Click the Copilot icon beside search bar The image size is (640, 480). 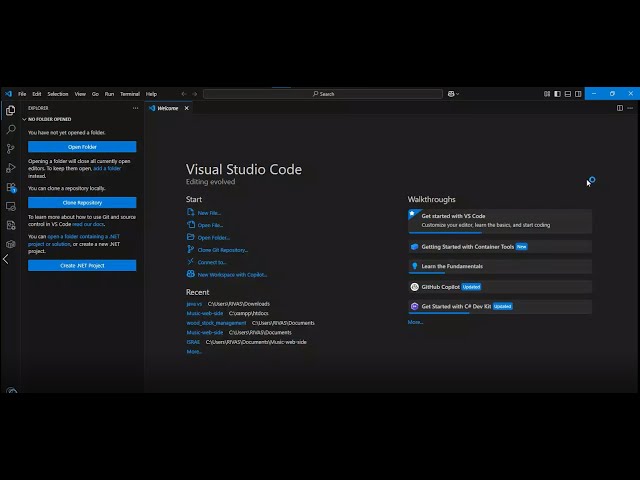pyautogui.click(x=451, y=94)
